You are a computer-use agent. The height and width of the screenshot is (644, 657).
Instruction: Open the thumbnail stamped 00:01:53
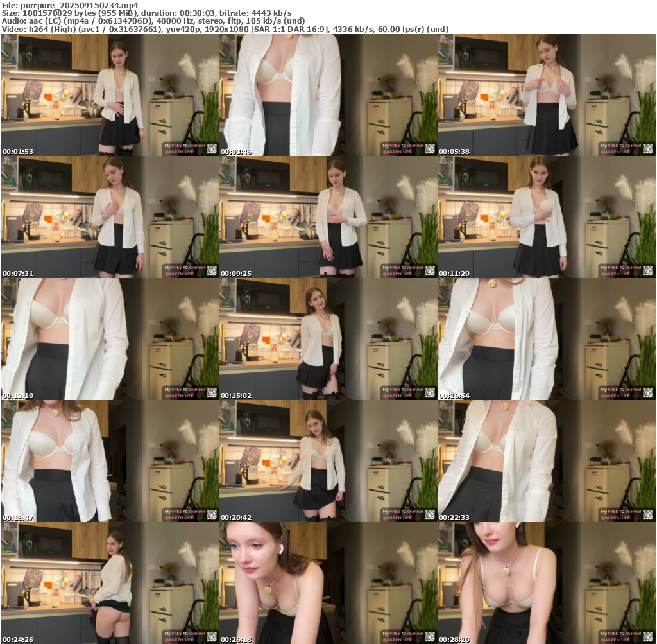point(110,95)
